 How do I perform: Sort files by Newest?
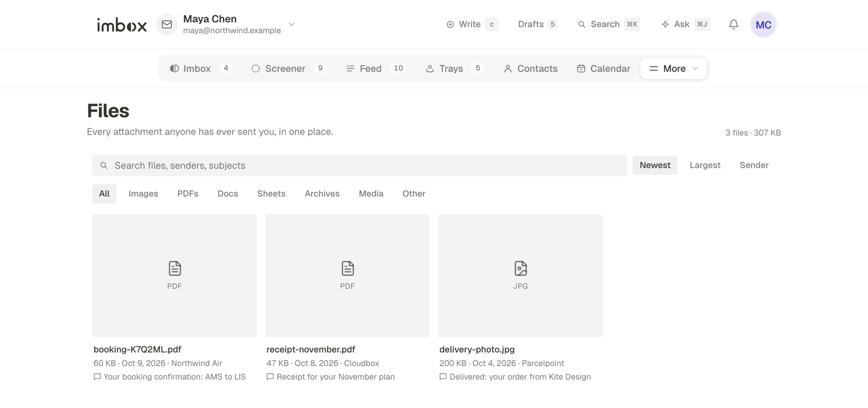pyautogui.click(x=655, y=165)
